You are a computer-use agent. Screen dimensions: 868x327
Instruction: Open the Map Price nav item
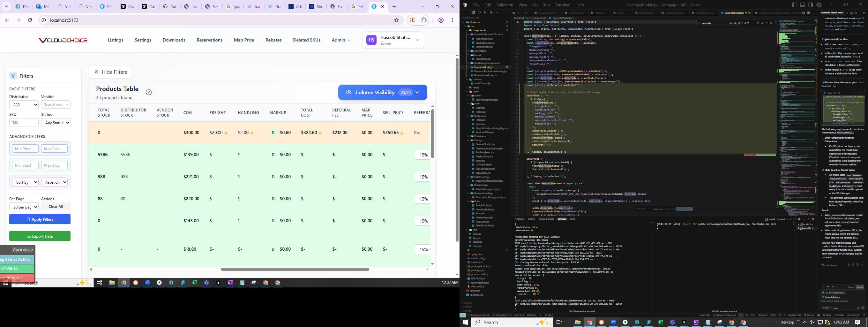[x=244, y=40]
